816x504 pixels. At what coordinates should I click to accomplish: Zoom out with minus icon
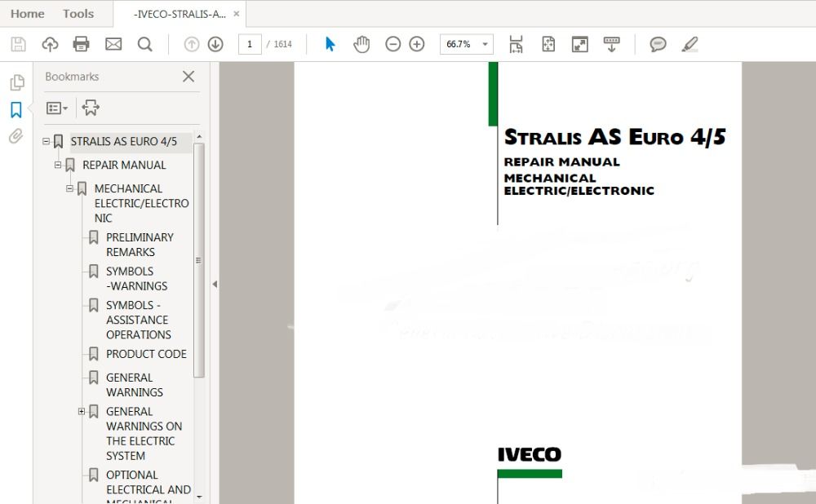coord(393,44)
